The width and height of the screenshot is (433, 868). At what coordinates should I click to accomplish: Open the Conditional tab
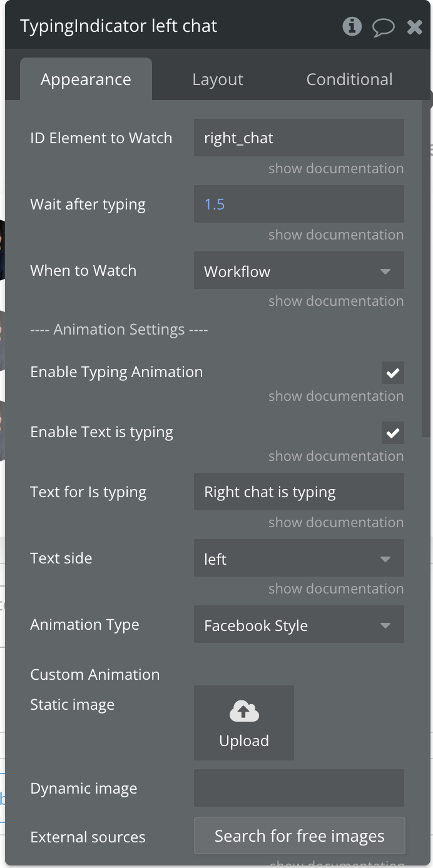(349, 79)
